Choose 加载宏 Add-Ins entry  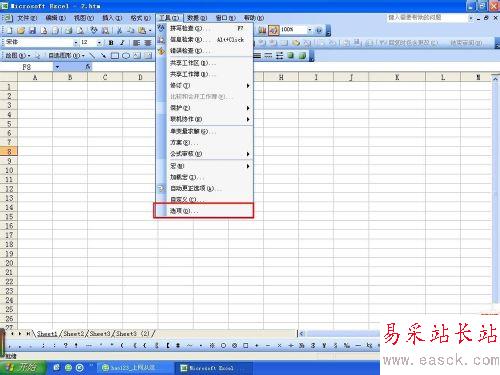[x=205, y=177]
